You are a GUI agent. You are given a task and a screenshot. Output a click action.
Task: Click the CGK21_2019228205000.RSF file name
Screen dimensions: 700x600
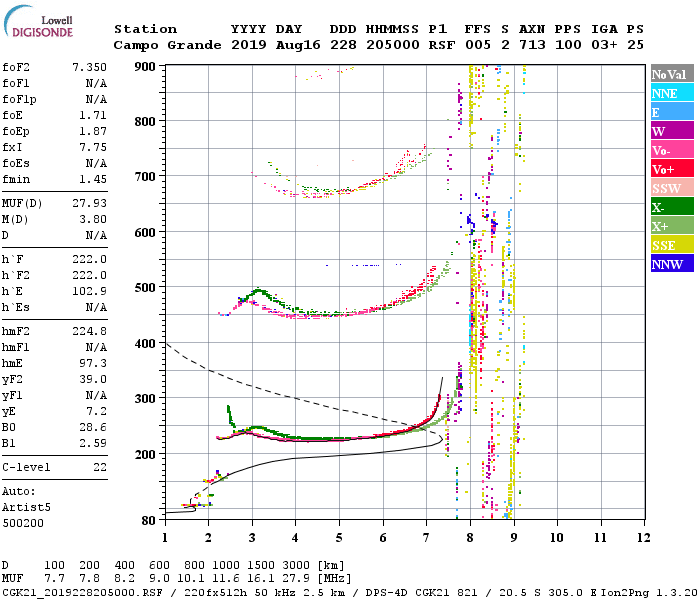82,593
